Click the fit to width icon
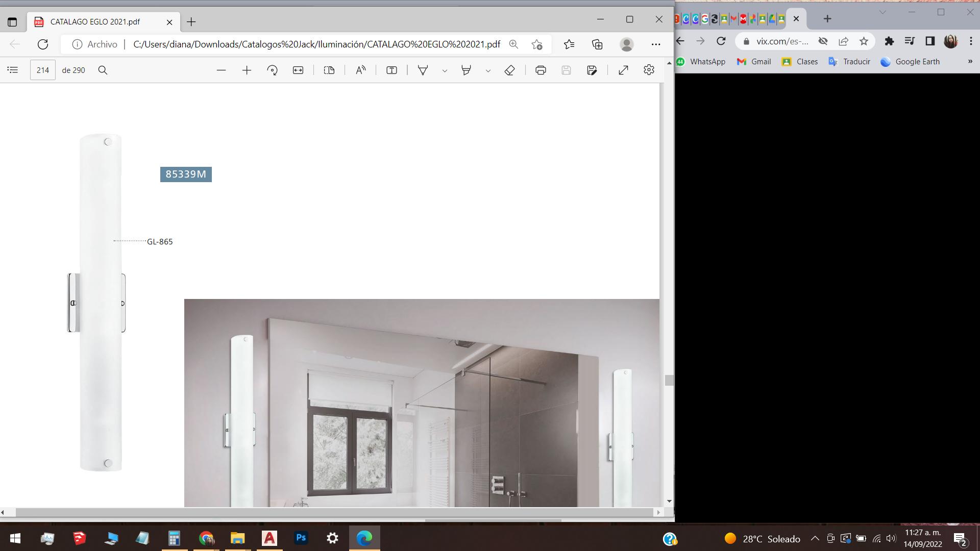Screen dimensions: 980x551 click(298, 70)
